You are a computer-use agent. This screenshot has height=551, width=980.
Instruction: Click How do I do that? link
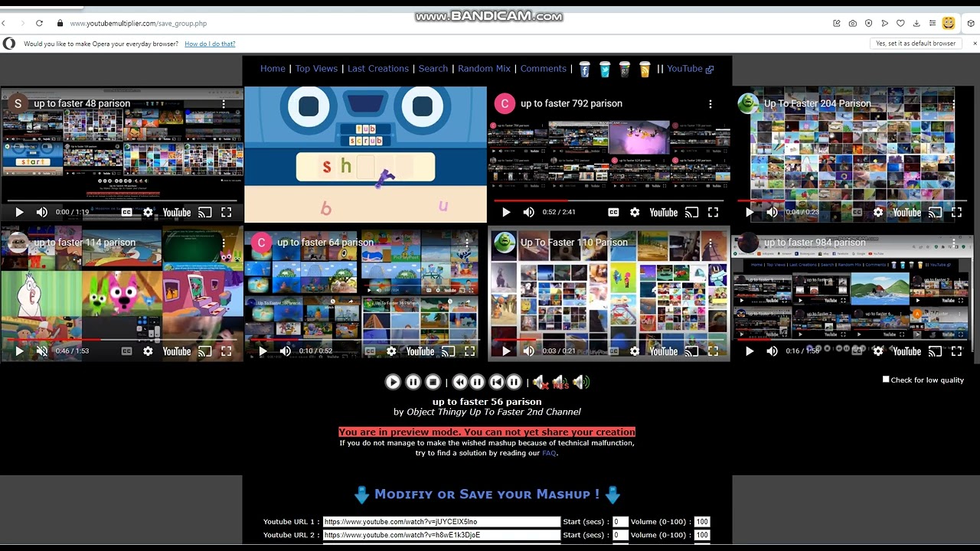pyautogui.click(x=210, y=44)
